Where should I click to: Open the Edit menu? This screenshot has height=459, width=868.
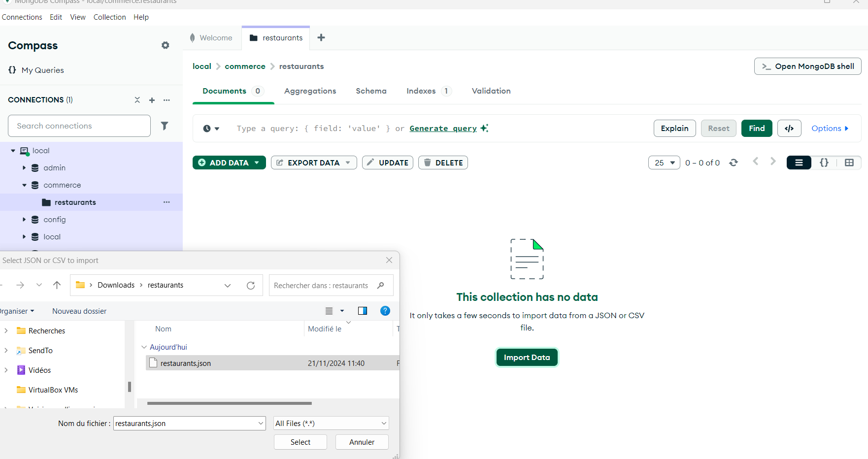[x=56, y=17]
